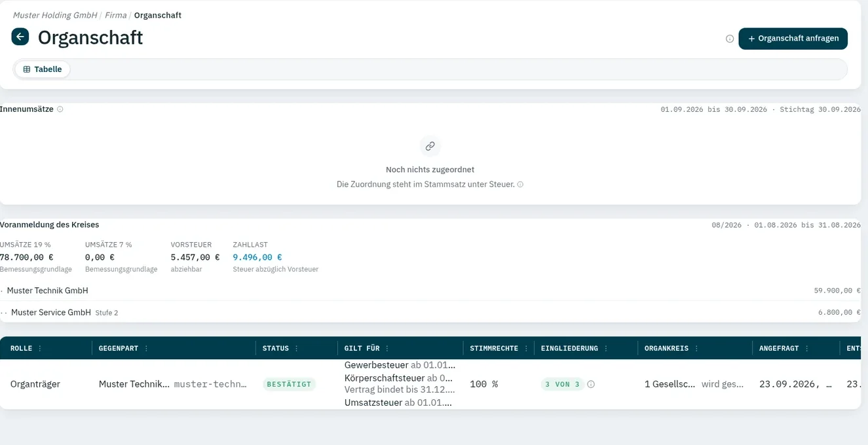Open the Gegenpart column options dots
868x445 pixels.
coord(146,349)
